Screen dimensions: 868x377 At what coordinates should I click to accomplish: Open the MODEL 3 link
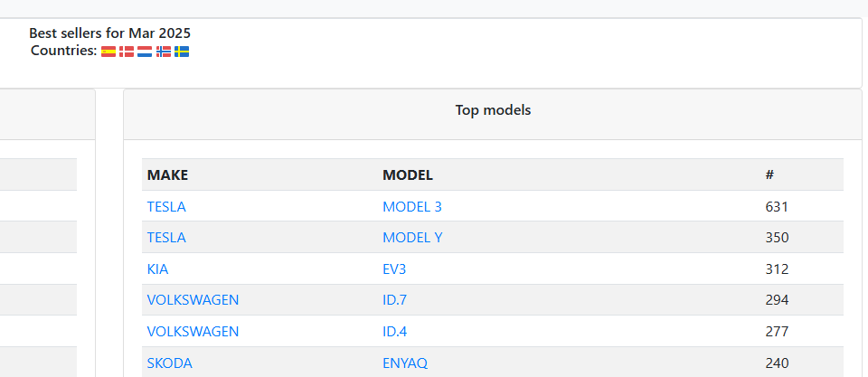tap(412, 207)
